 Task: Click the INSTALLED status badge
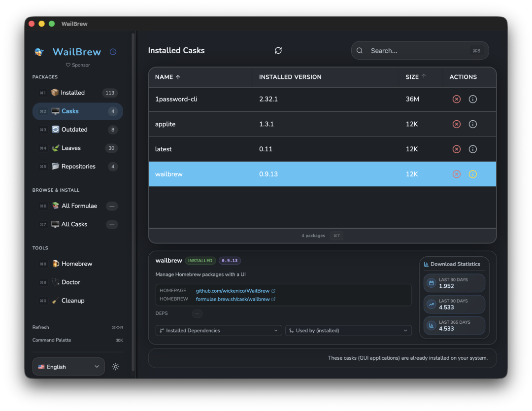(200, 261)
